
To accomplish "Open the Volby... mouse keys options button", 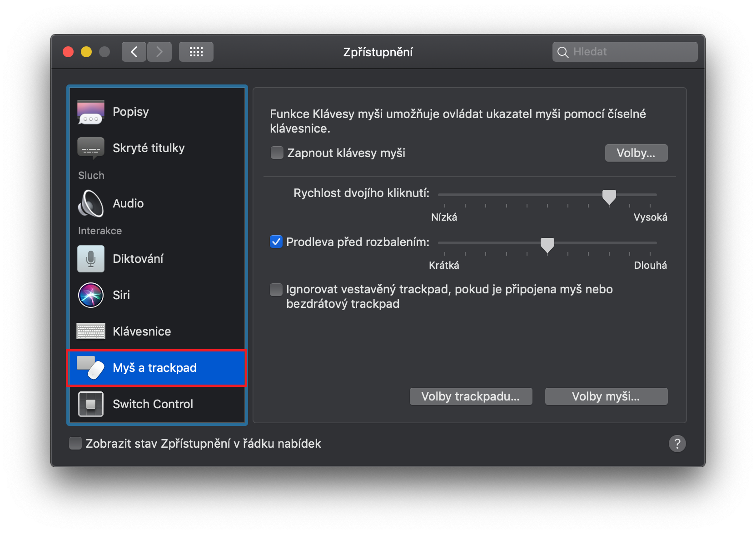I will click(636, 153).
